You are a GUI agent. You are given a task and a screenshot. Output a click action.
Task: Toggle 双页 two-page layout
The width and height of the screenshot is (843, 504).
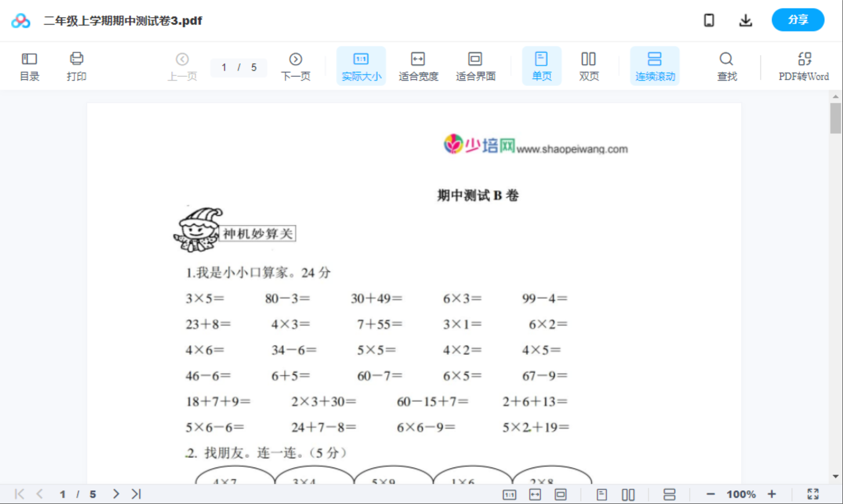tap(588, 65)
